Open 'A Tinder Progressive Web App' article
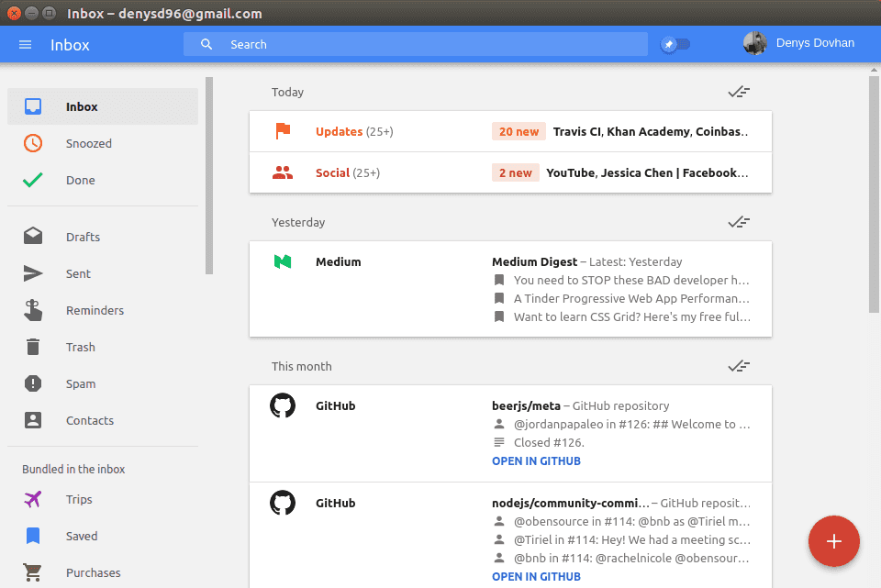Screen dimensions: 881x588 631,298
